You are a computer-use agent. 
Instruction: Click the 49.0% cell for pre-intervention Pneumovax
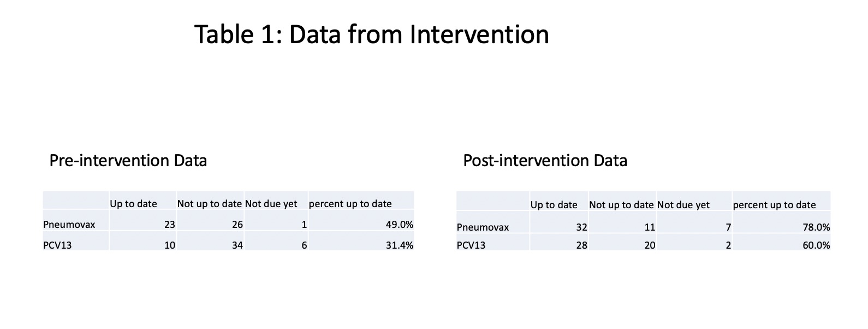click(x=400, y=225)
